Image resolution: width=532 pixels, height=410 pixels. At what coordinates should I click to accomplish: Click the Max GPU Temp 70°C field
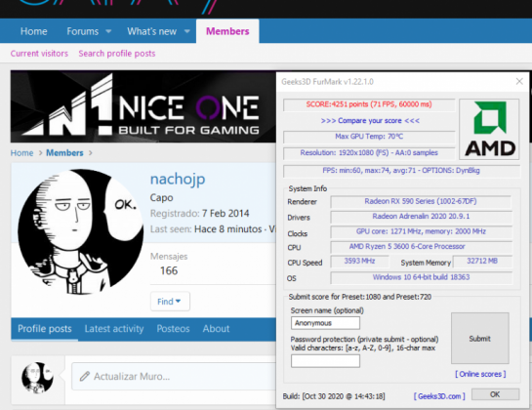click(x=369, y=137)
